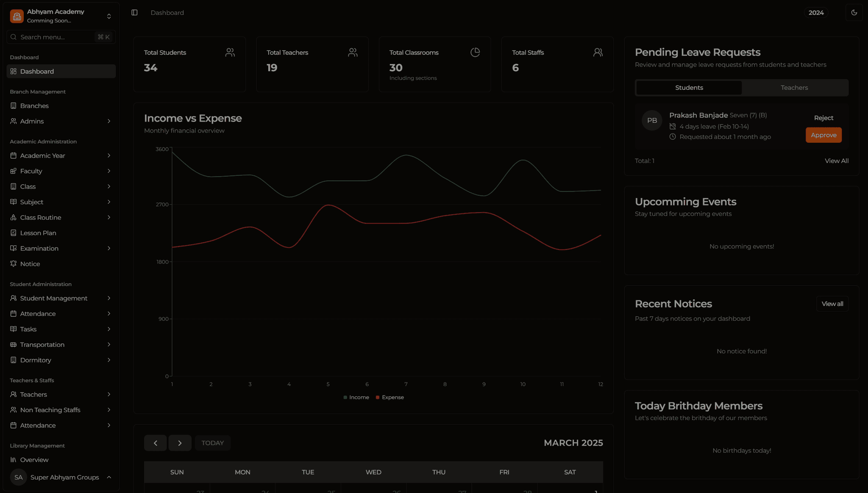The width and height of the screenshot is (868, 493).
Task: Toggle the sidebar panel icon
Action: pos(134,13)
